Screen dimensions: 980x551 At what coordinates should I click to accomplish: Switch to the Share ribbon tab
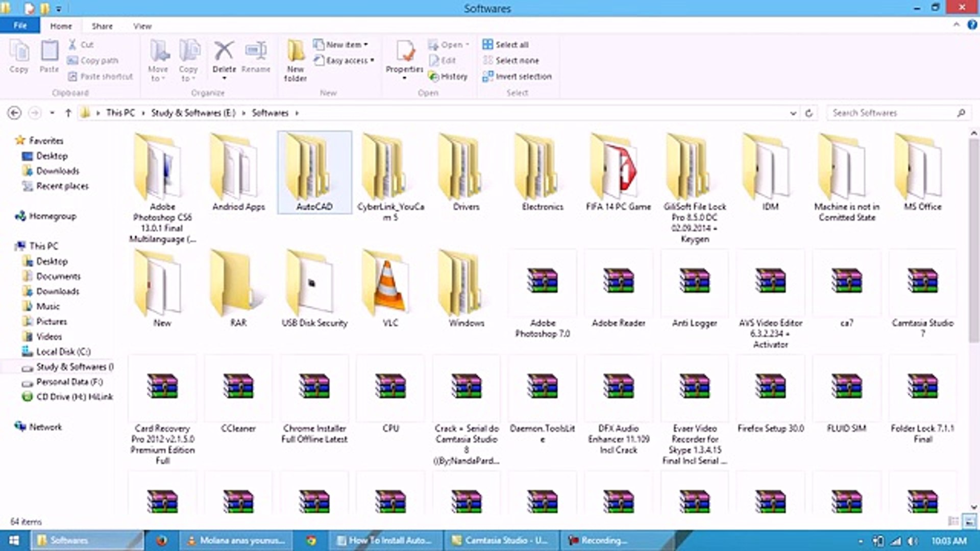tap(102, 26)
